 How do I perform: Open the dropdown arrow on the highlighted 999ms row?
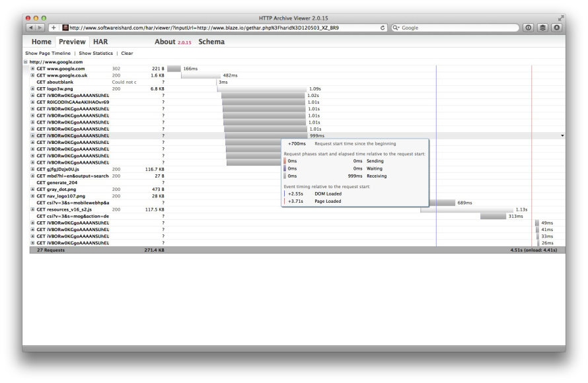point(562,135)
